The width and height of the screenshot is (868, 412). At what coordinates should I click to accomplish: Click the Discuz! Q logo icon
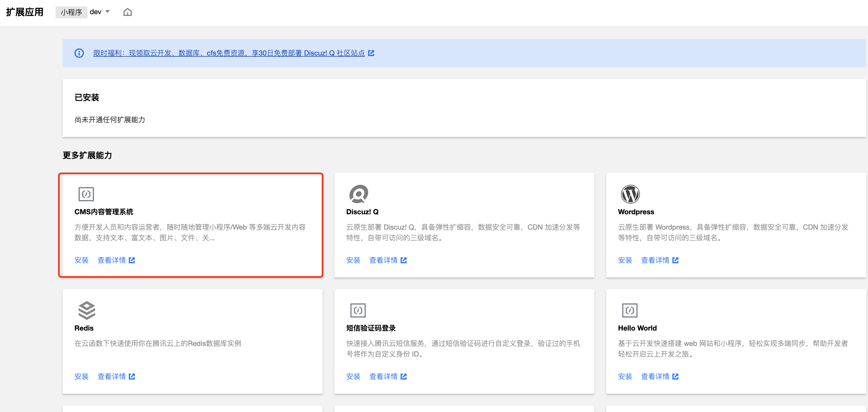coord(359,194)
